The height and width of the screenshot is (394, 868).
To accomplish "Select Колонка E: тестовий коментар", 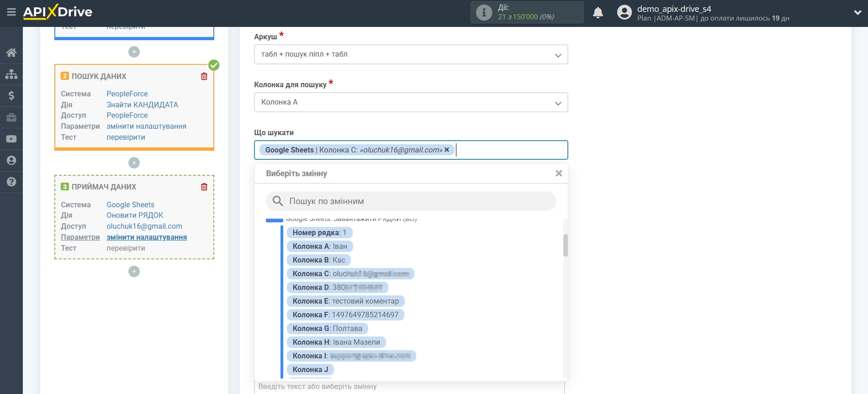I will point(346,301).
